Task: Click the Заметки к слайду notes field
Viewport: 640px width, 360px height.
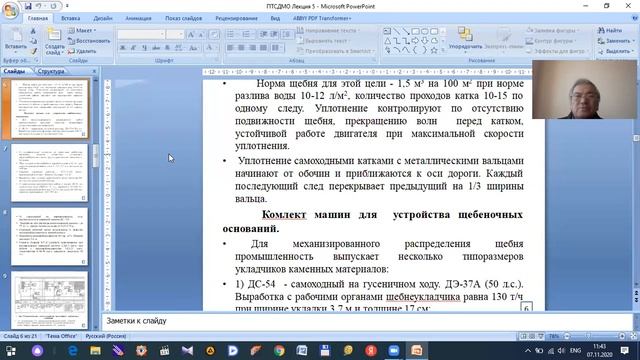Action: [x=367, y=321]
